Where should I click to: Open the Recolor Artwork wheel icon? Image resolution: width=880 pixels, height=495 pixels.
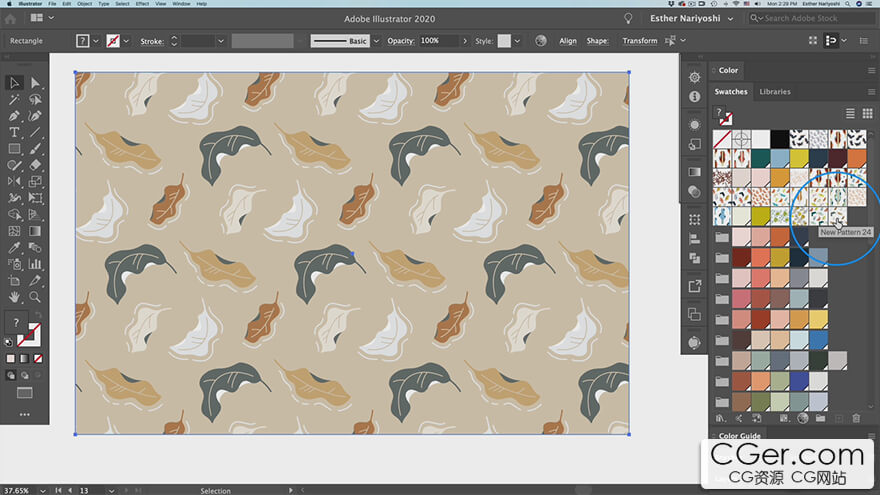click(x=540, y=40)
